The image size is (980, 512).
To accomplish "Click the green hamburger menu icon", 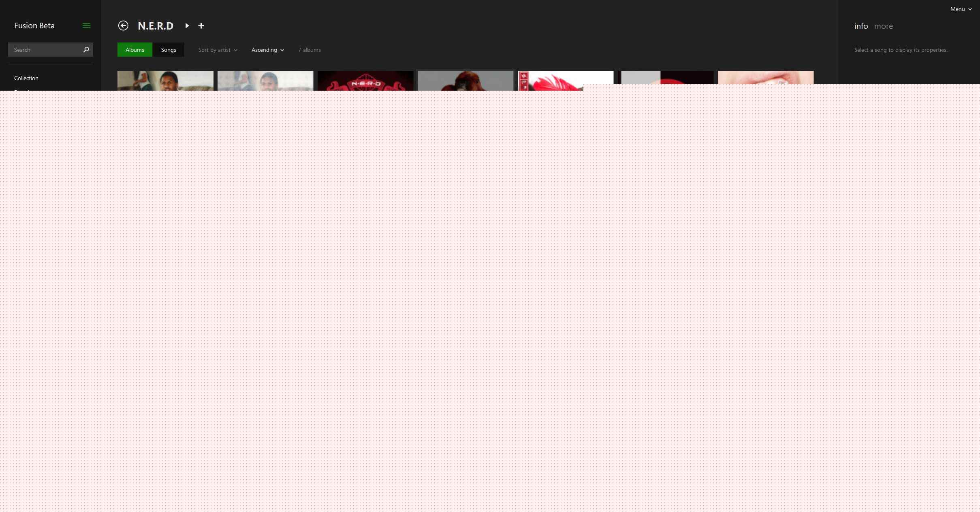I will 86,25.
